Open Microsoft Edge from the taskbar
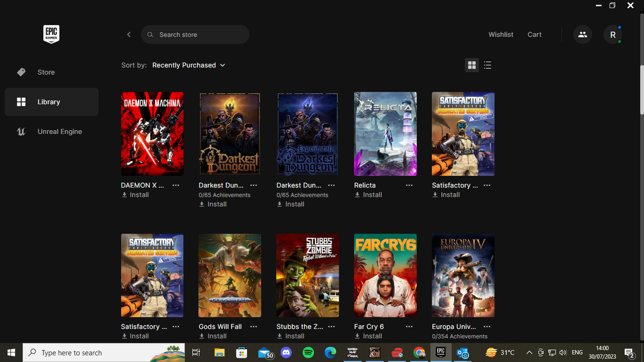 point(330,352)
